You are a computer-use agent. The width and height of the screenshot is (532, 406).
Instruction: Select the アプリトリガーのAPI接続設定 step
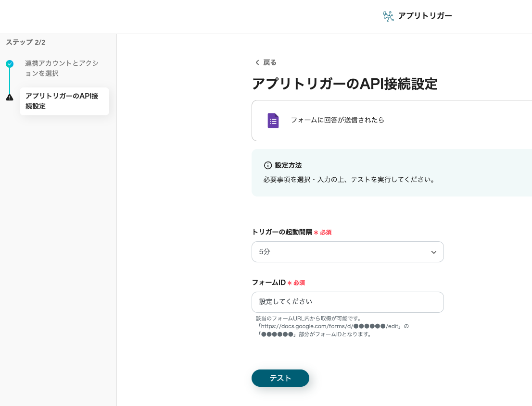point(64,101)
